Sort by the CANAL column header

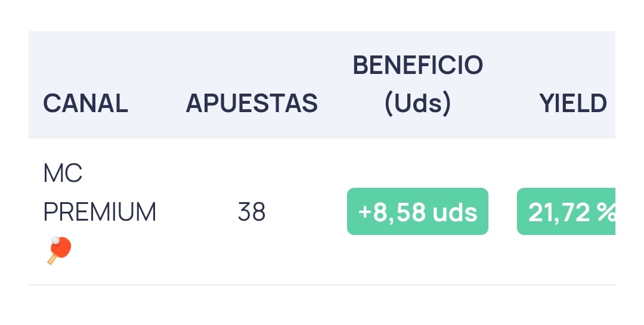pos(85,103)
